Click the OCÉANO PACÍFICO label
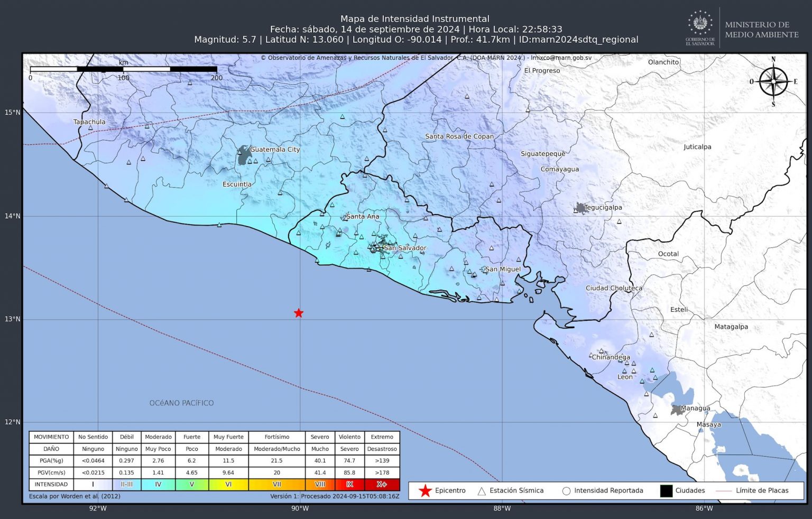Screen dimensions: 812x519 point(181,403)
